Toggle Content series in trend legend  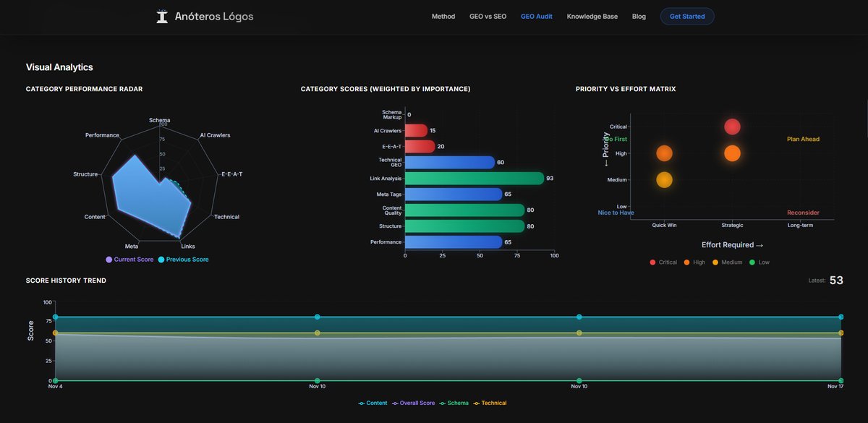373,403
